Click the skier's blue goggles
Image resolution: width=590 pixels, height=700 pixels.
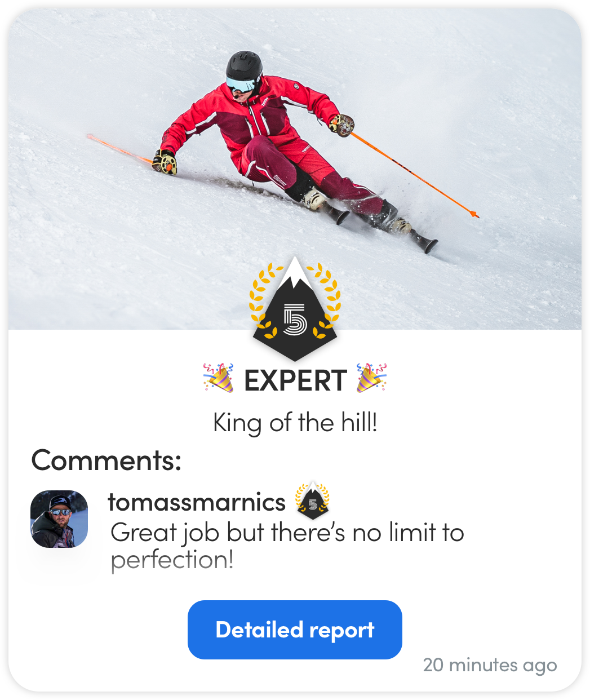pyautogui.click(x=240, y=85)
